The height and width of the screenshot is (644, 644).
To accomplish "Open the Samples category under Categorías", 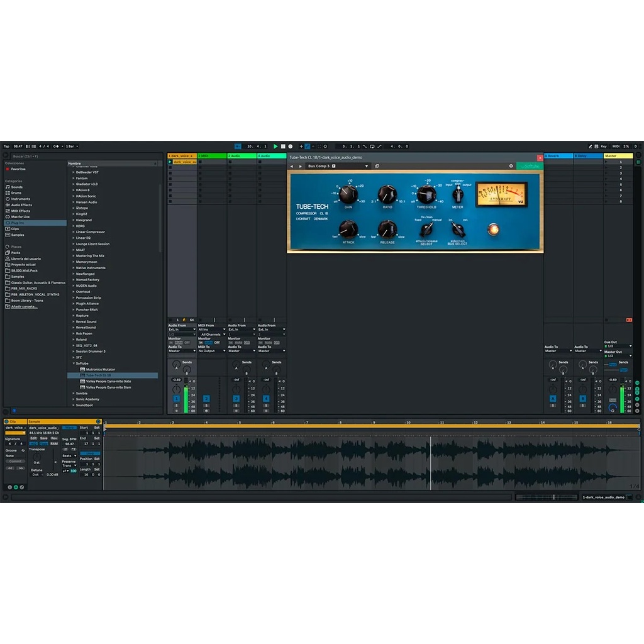I will point(17,235).
